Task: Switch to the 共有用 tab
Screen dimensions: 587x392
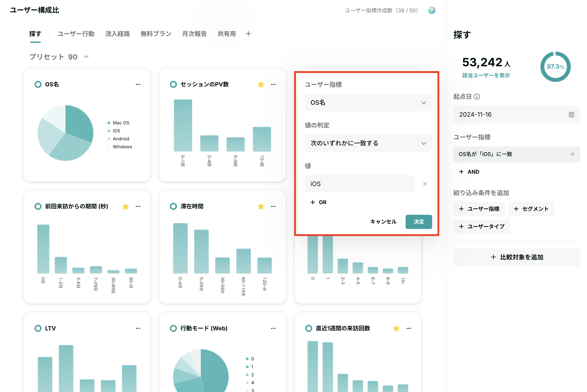Action: pyautogui.click(x=227, y=34)
